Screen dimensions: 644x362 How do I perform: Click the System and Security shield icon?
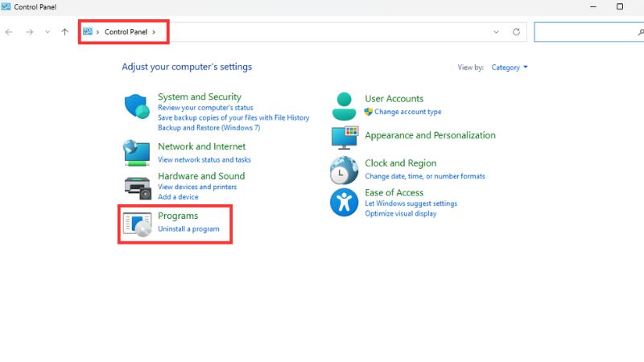point(136,106)
